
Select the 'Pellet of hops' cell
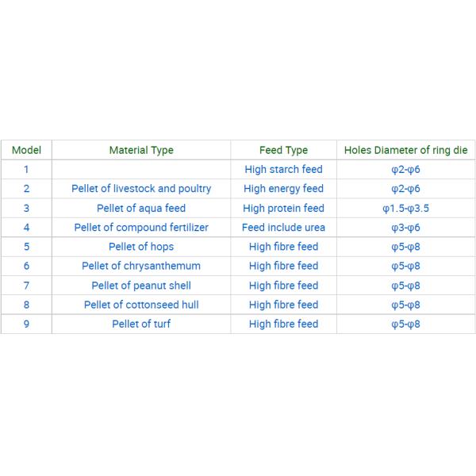click(141, 247)
